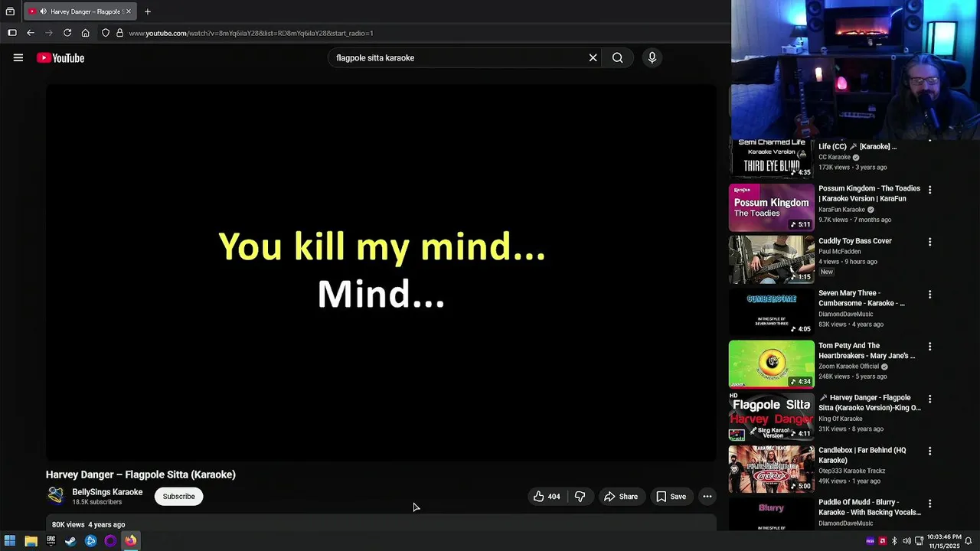The height and width of the screenshot is (551, 980).
Task: Go to YouTube home via logo
Action: (60, 58)
